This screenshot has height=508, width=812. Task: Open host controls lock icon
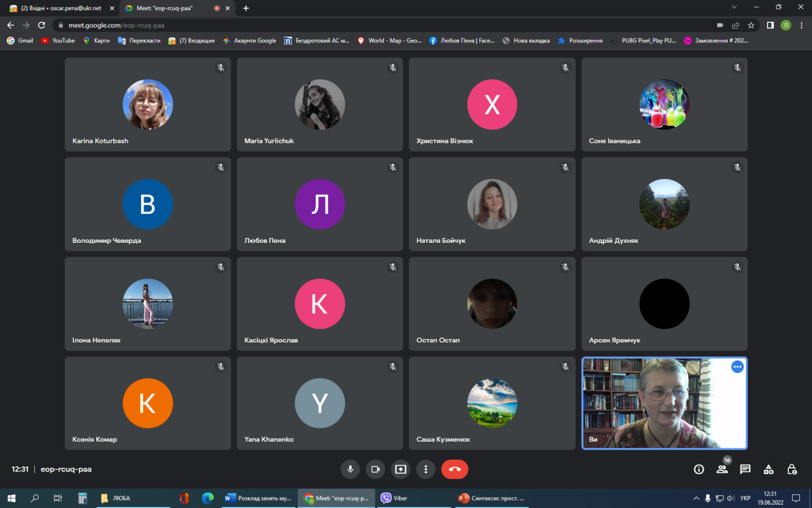coord(792,469)
